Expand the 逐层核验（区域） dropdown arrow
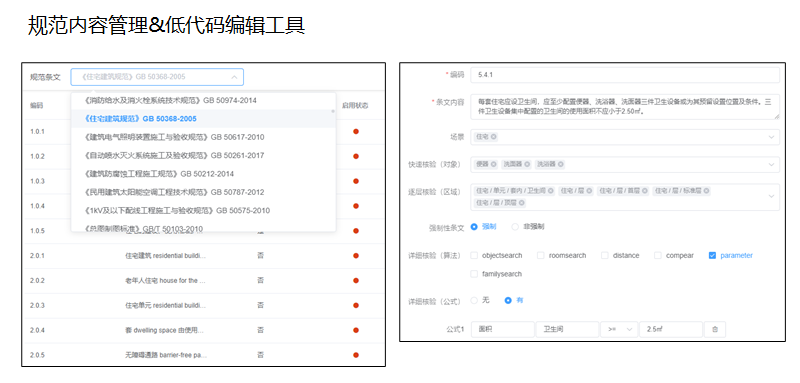This screenshot has width=800, height=383. pyautogui.click(x=771, y=196)
